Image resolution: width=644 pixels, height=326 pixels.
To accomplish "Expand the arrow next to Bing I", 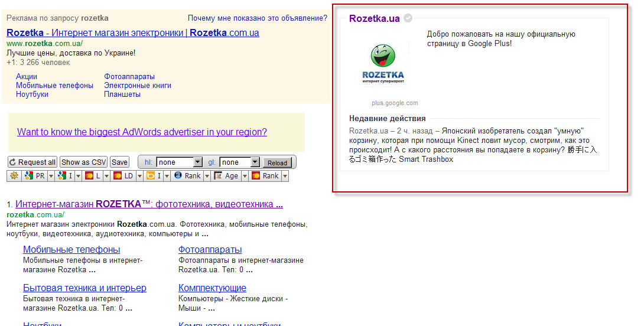I will pyautogui.click(x=167, y=176).
